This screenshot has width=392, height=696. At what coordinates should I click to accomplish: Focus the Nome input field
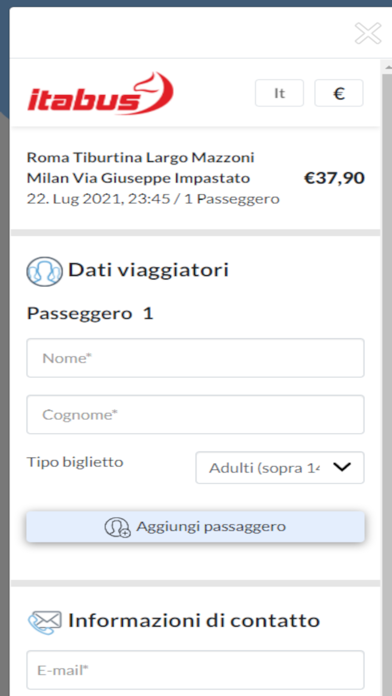pos(195,358)
